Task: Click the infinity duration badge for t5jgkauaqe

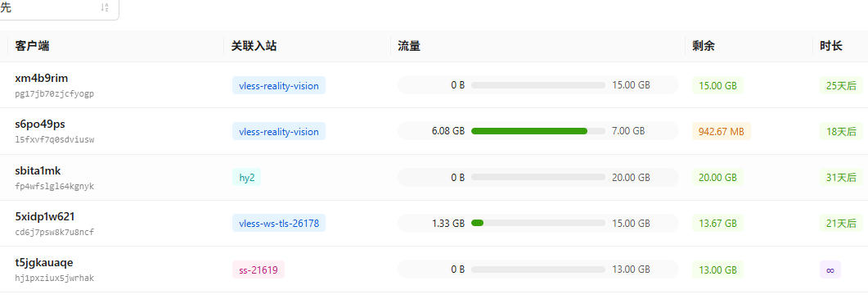Action: 830,270
